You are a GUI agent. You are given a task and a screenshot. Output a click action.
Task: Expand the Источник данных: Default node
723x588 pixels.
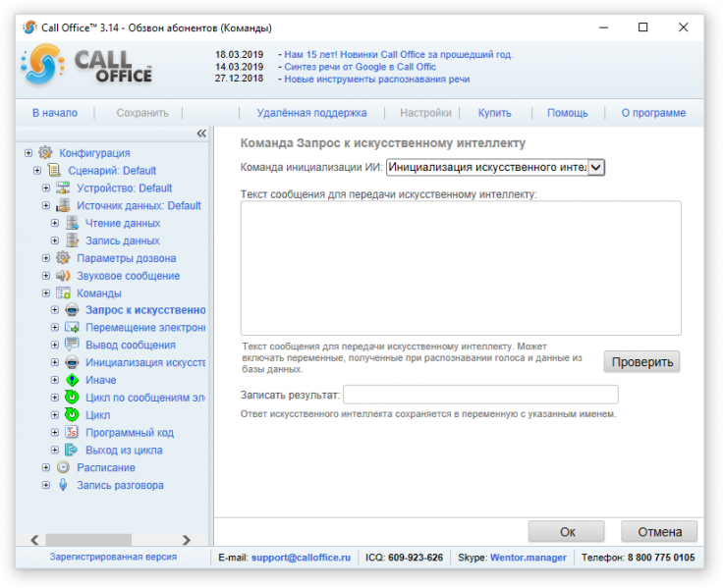[x=46, y=205]
